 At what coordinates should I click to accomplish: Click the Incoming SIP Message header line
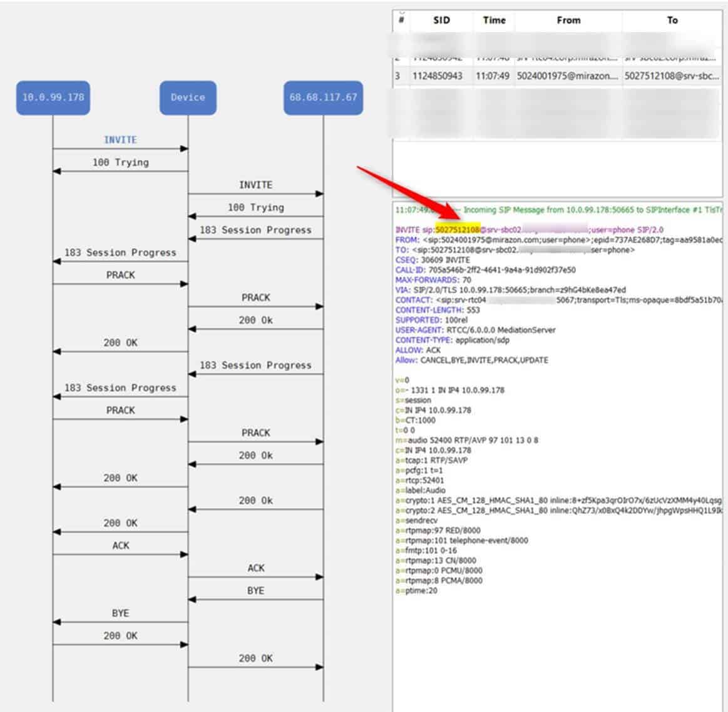click(x=558, y=210)
